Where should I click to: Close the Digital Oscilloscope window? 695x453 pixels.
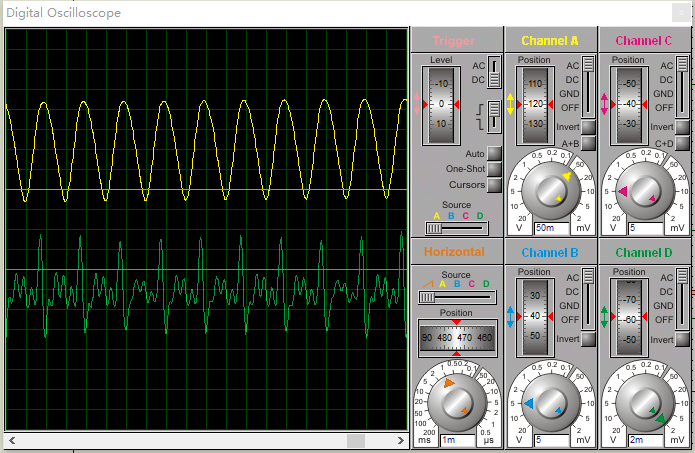(x=681, y=12)
